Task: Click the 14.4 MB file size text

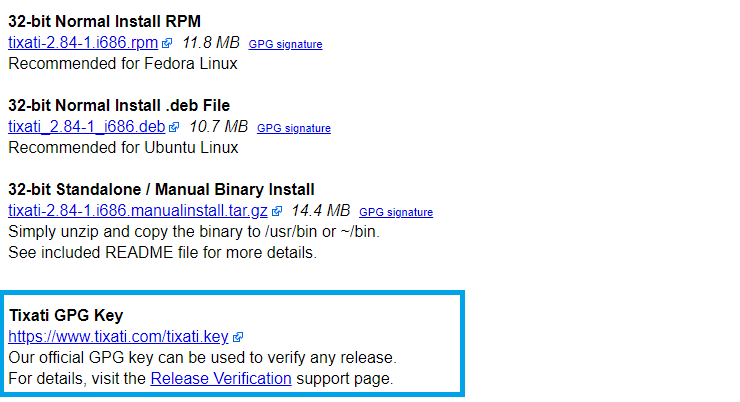Action: click(x=321, y=211)
